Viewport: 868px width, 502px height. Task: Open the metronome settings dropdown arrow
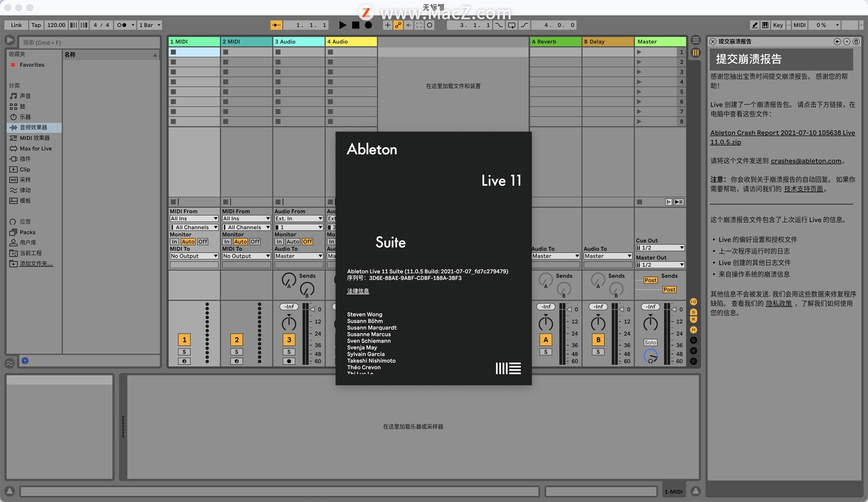(x=133, y=25)
